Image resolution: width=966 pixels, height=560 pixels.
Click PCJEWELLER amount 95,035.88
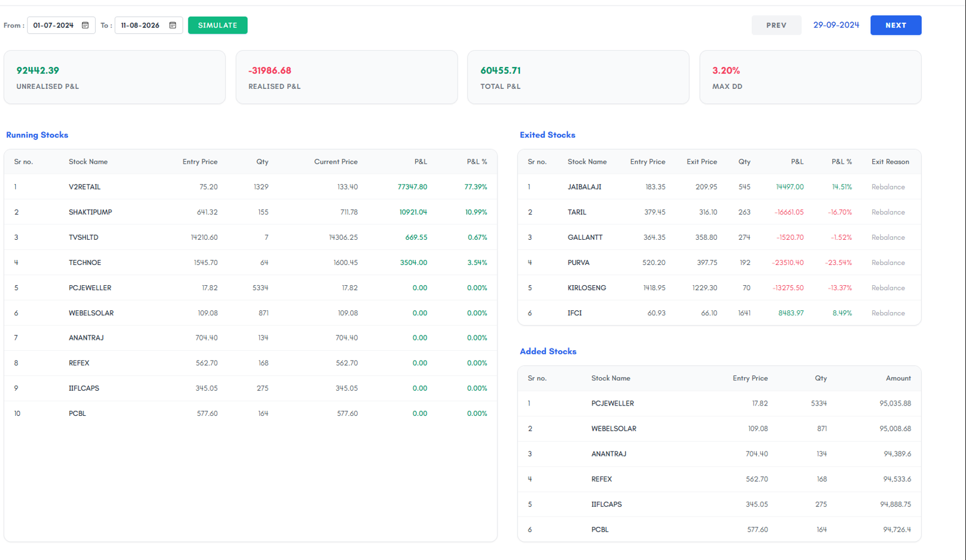tap(895, 404)
